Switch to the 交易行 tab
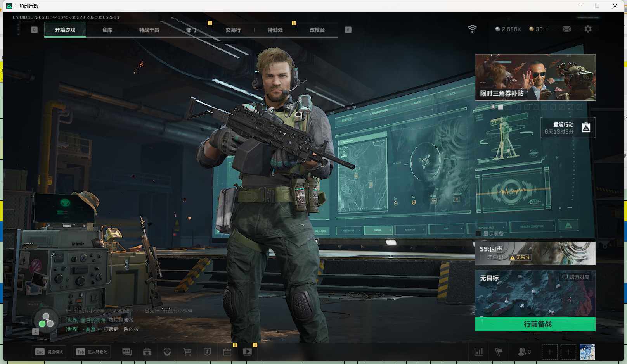 pos(233,30)
